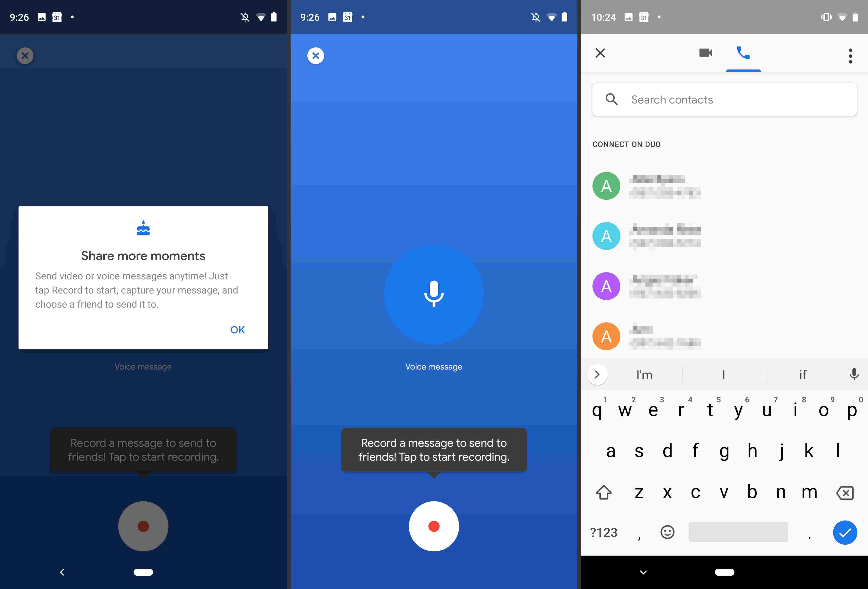Toggle the ?123 symbols keyboard view

(x=606, y=531)
